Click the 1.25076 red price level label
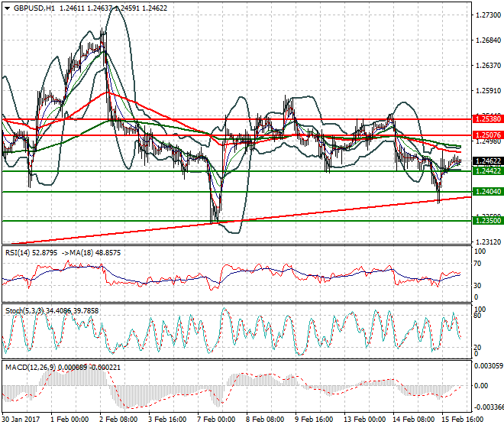 488,135
